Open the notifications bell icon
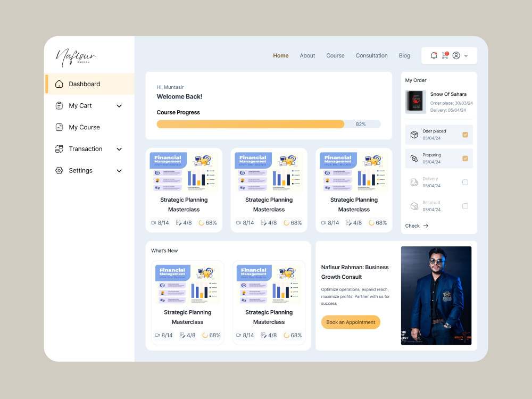The image size is (532, 399). pyautogui.click(x=434, y=55)
